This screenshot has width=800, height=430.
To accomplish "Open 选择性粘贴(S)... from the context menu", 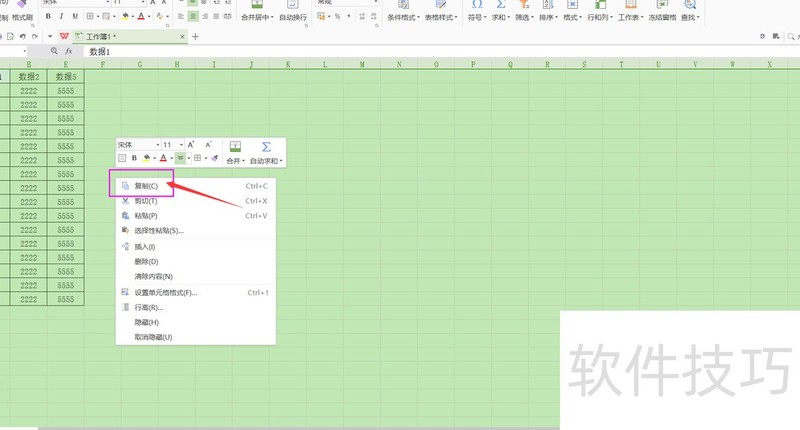I will coord(195,231).
